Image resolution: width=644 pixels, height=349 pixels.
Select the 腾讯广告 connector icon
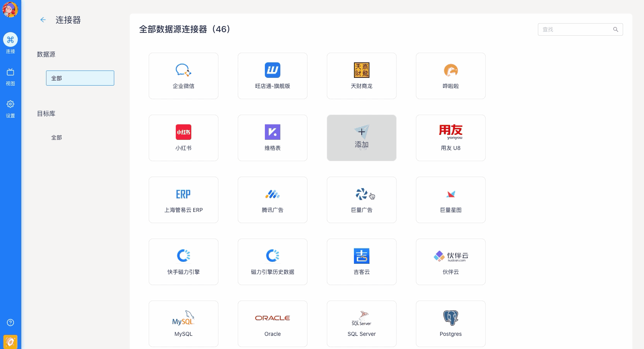point(273,194)
